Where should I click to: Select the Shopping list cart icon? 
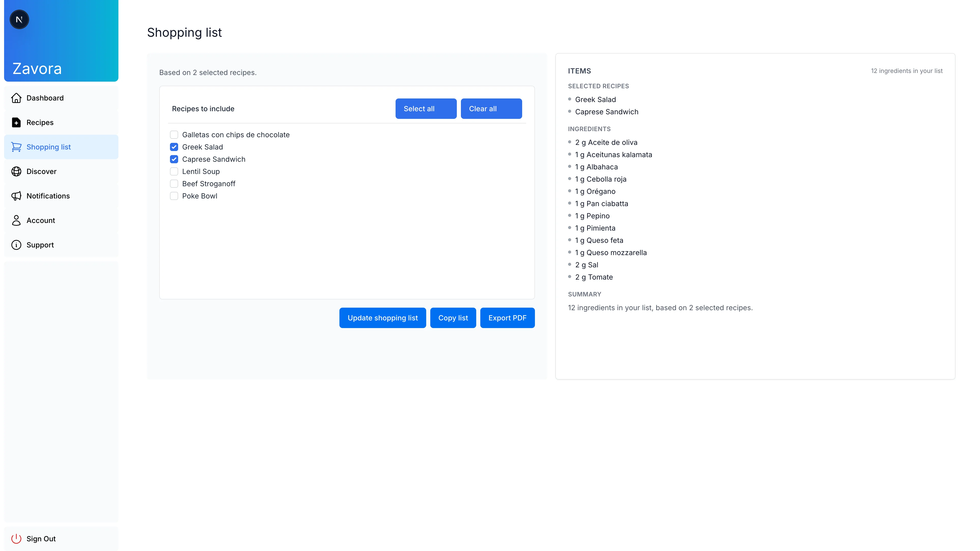(16, 147)
